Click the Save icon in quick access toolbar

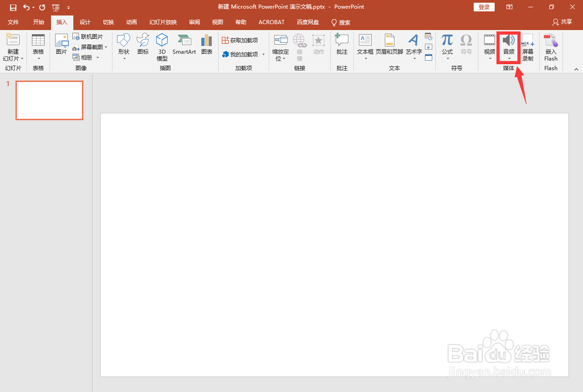point(13,7)
